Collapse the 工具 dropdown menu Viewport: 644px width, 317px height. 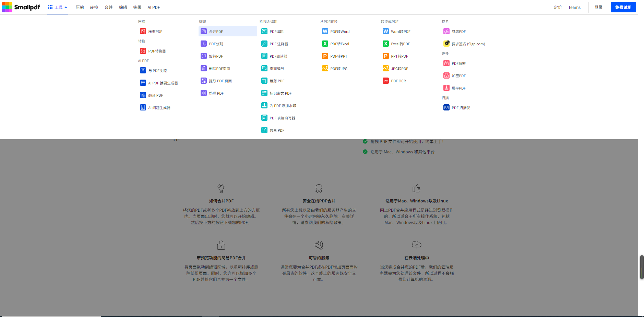(x=58, y=7)
